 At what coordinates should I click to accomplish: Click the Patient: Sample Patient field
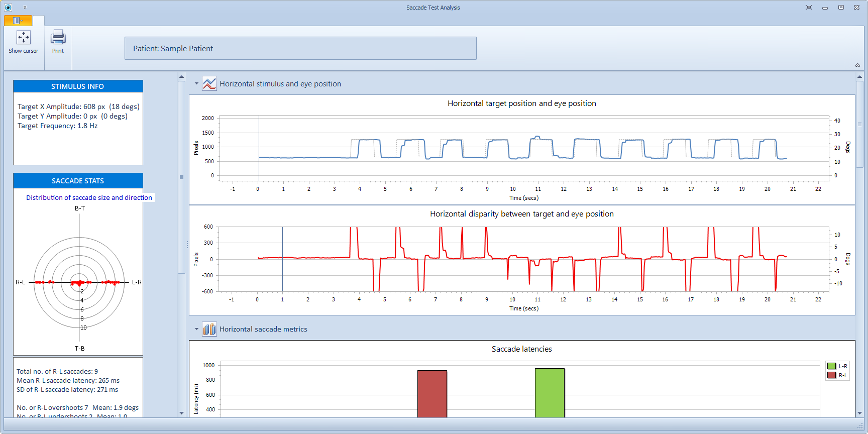click(300, 48)
